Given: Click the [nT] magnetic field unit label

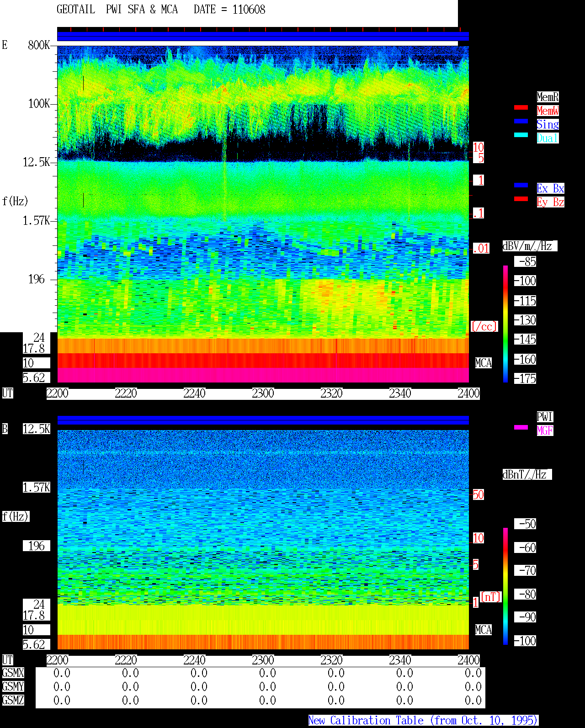Looking at the screenshot, I should click(491, 597).
